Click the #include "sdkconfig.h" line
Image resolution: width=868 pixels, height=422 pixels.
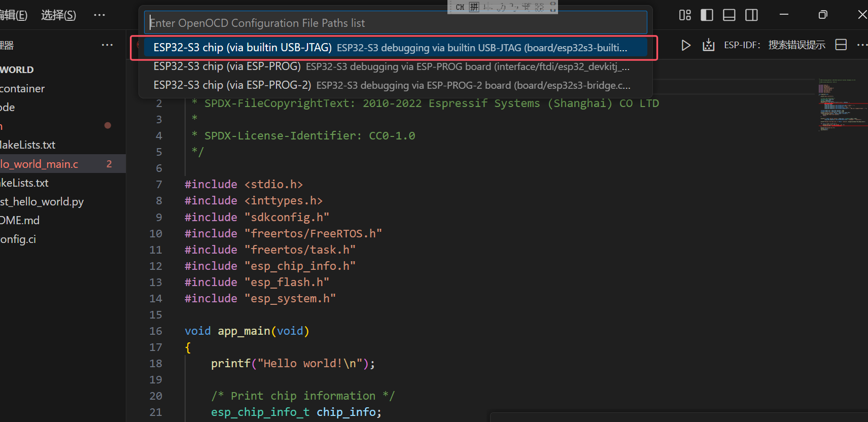point(257,218)
